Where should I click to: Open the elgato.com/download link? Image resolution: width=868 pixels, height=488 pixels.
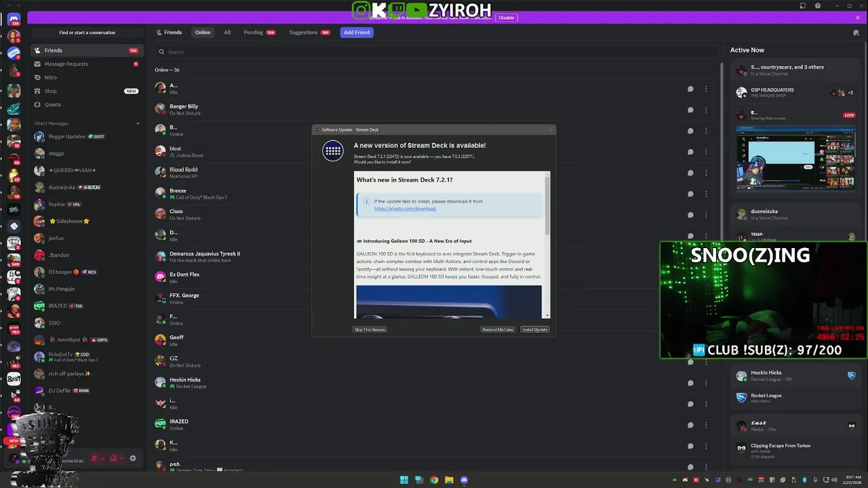click(x=405, y=209)
